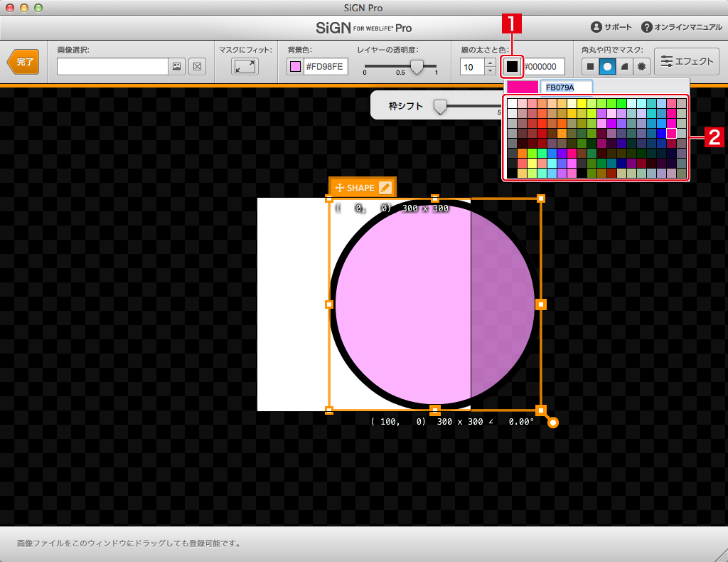728x562 pixels.
Task: Decrease line thickness with the down stepper
Action: [491, 71]
